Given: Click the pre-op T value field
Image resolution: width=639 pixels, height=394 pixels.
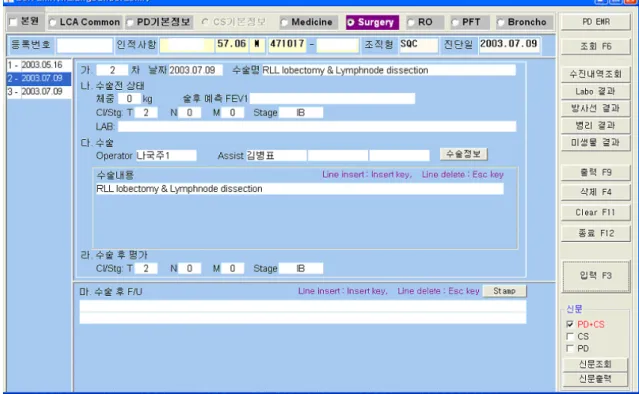Looking at the screenshot, I should (x=146, y=112).
